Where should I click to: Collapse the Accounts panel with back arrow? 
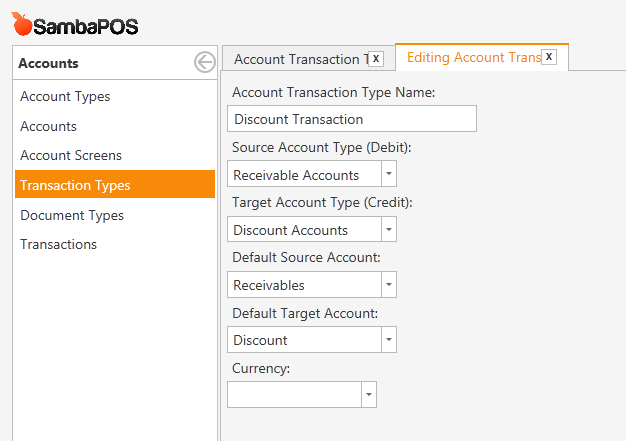205,62
